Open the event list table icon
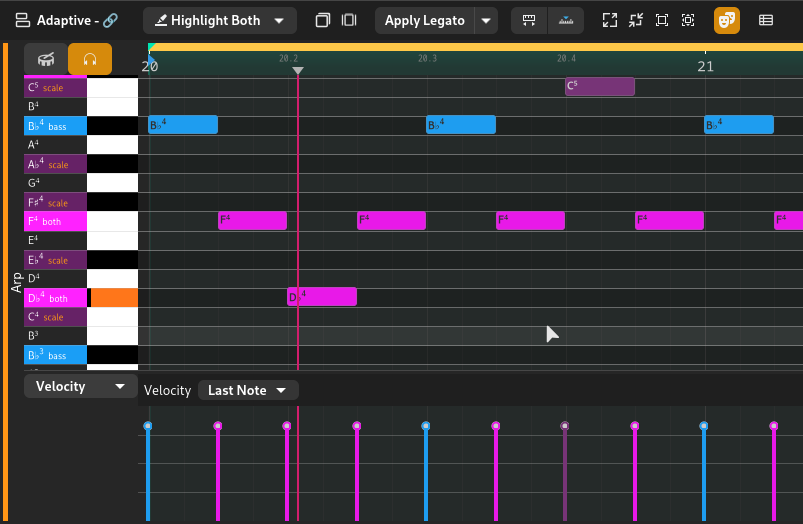This screenshot has height=524, width=803. pos(766,20)
